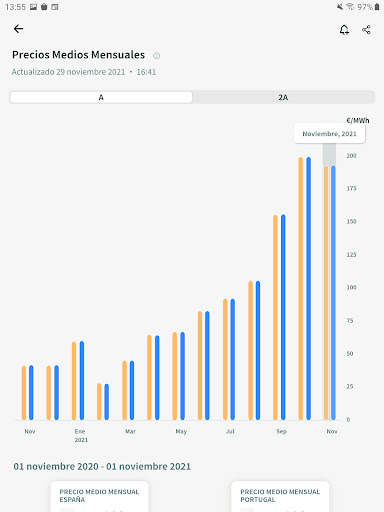The image size is (384, 512).
Task: Tap the image notification icon in status bar
Action: [33, 7]
